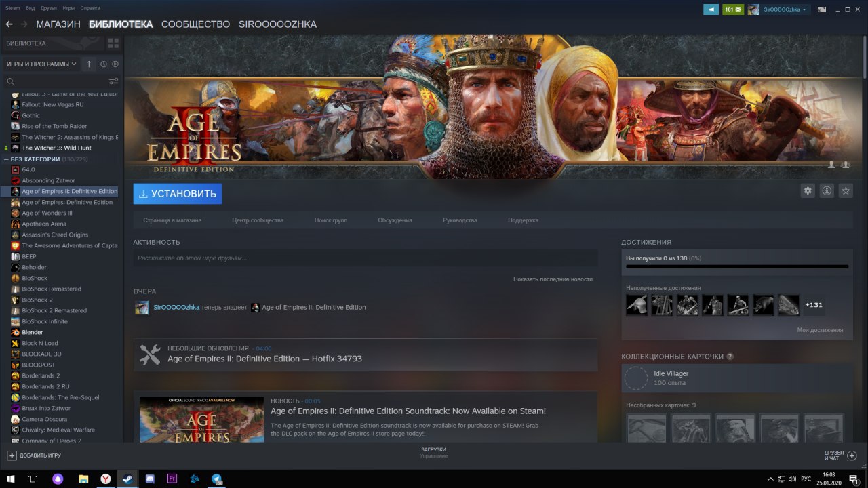Screen dimensions: 868x488
Task: Open the Friends menu (Друзья)
Action: coord(49,8)
